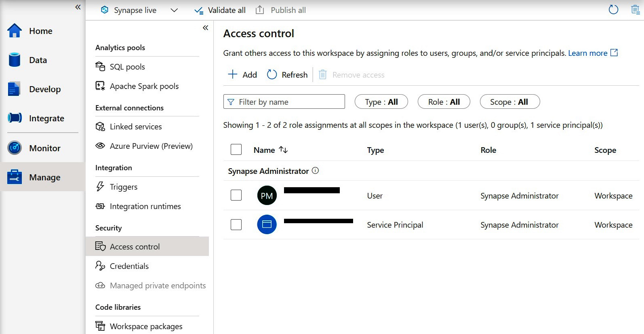The image size is (644, 334).
Task: Click the Synapse live logo icon
Action: 105,10
